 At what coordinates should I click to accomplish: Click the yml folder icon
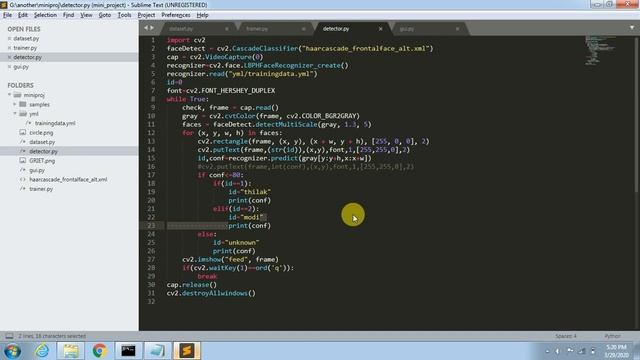click(23, 113)
